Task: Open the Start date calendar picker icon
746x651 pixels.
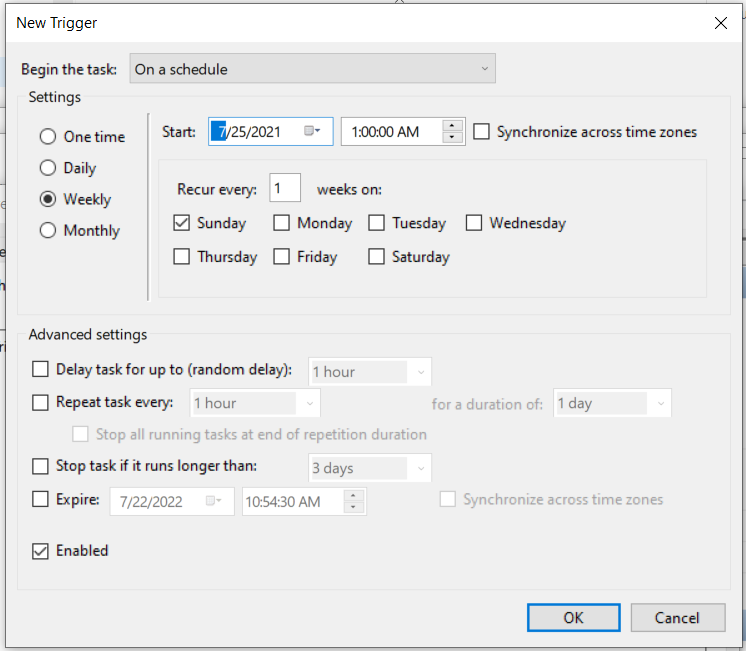Action: point(312,131)
